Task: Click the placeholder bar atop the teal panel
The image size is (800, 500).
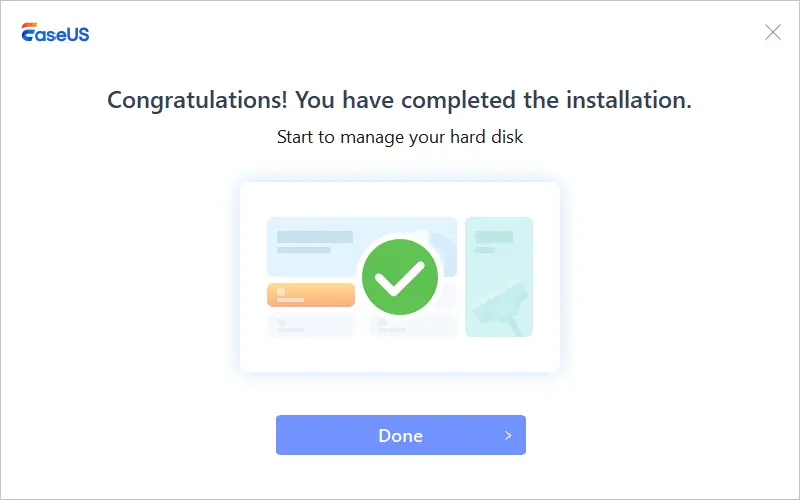Action: click(x=494, y=237)
